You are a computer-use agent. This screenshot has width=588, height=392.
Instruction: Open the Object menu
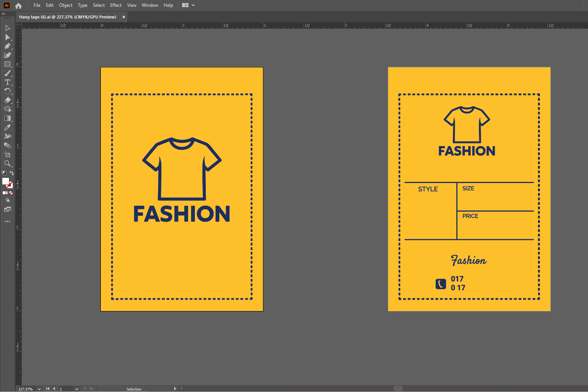coord(65,5)
